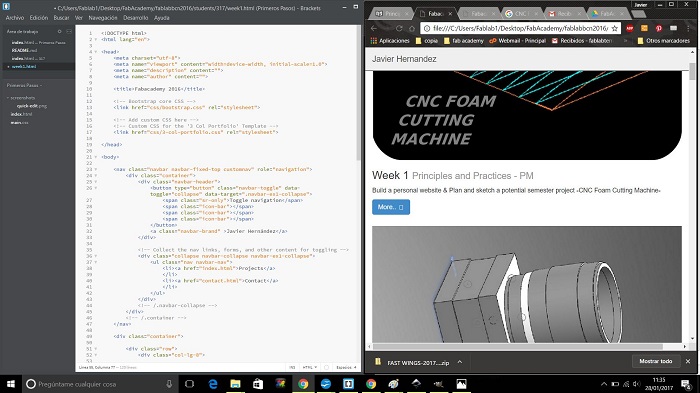700x393 pixels.
Task: Click the orange extension icon beside ABP
Action: pos(644,28)
